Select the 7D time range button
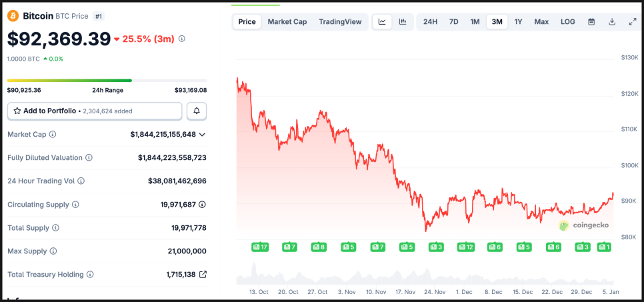Screen dimensions: 644x302 coord(454,21)
